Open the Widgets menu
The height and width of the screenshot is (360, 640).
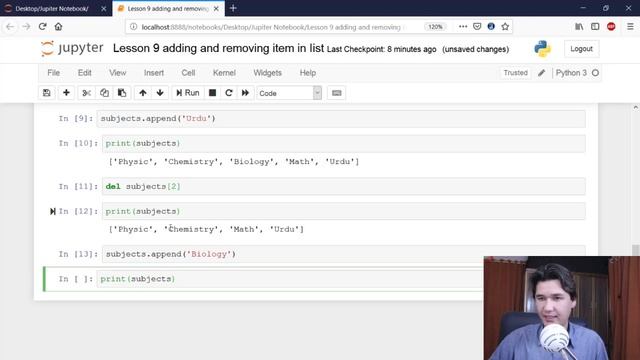click(267, 73)
